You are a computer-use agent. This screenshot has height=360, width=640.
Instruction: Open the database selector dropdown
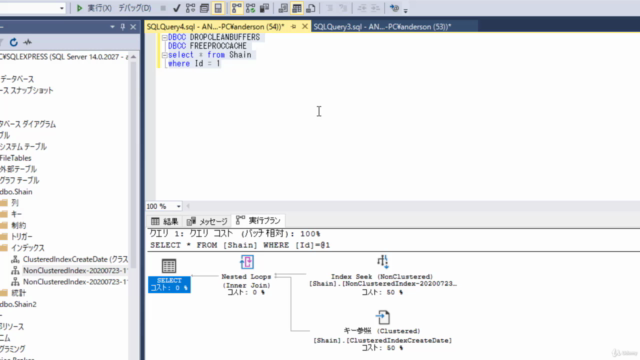click(62, 8)
